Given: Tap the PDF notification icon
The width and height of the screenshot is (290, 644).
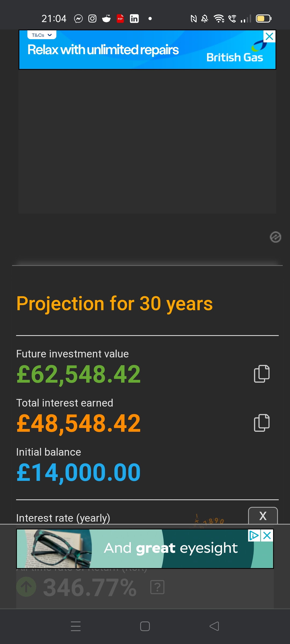Looking at the screenshot, I should point(120,19).
